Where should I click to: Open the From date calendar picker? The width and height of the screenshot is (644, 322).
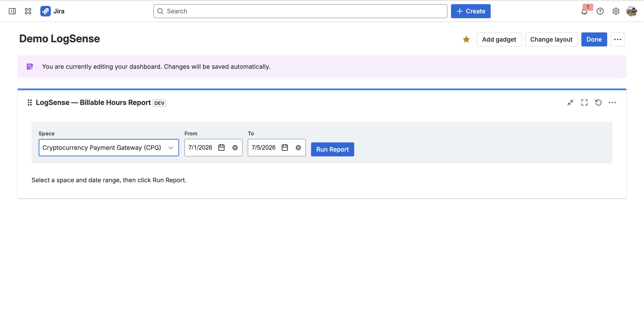pyautogui.click(x=221, y=147)
